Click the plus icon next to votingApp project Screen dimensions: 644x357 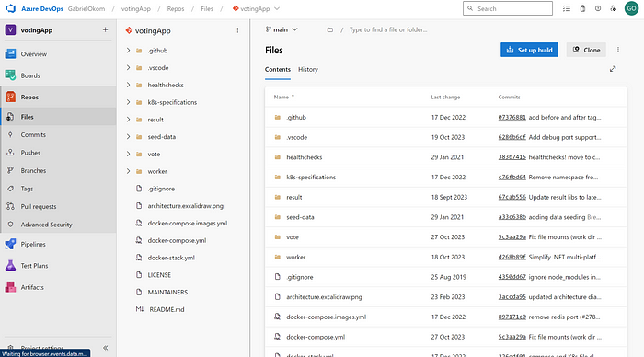[x=105, y=29]
